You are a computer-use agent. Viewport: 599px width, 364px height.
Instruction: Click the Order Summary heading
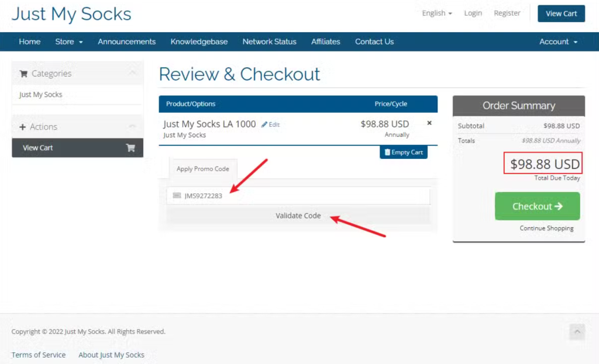(519, 106)
